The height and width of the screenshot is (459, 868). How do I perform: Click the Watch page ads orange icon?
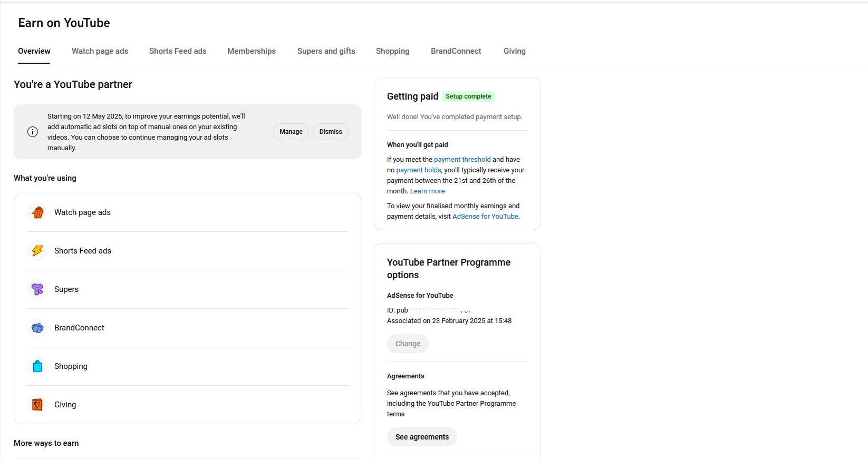[37, 212]
